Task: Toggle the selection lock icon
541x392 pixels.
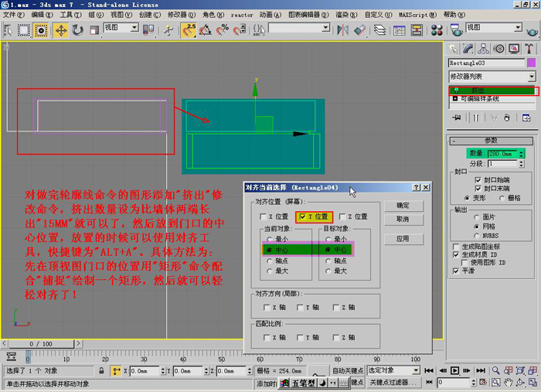Action: tap(101, 370)
